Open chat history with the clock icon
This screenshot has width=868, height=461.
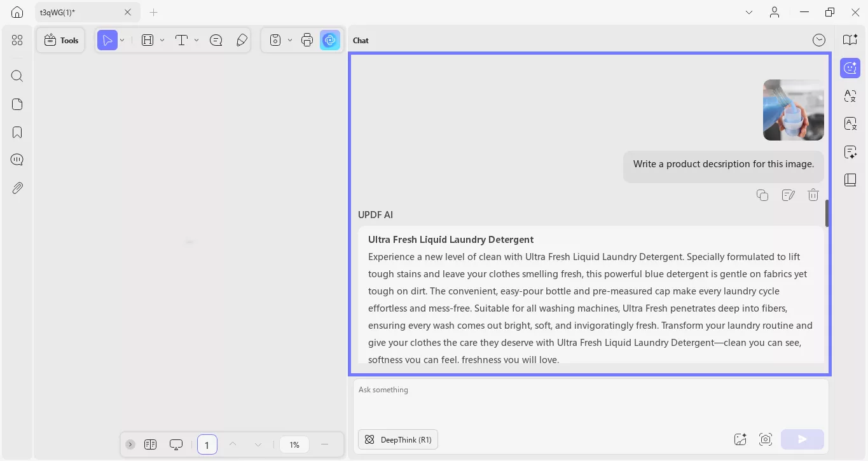(819, 39)
